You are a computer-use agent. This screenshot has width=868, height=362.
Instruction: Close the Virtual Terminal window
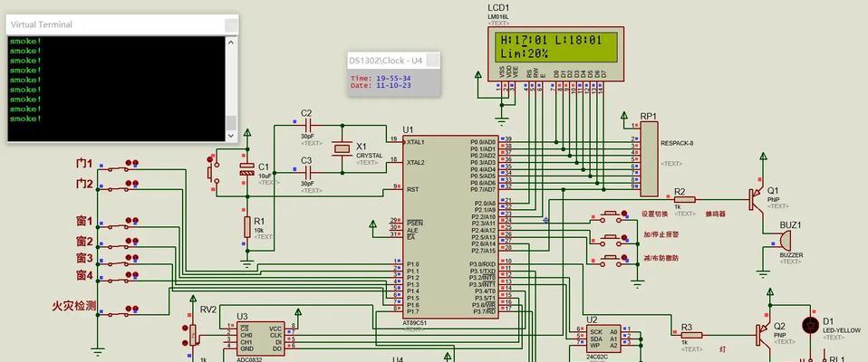(x=231, y=24)
